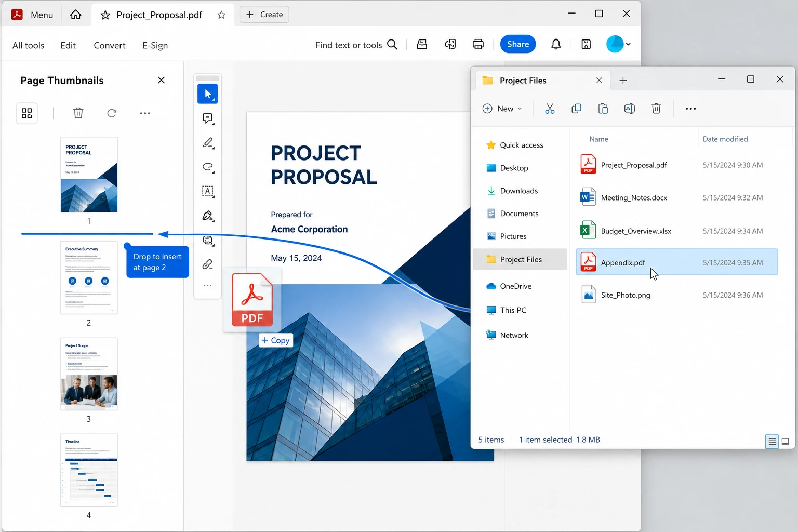This screenshot has height=532, width=798.
Task: Star the Project_Proposal.pdf tab
Action: point(221,15)
